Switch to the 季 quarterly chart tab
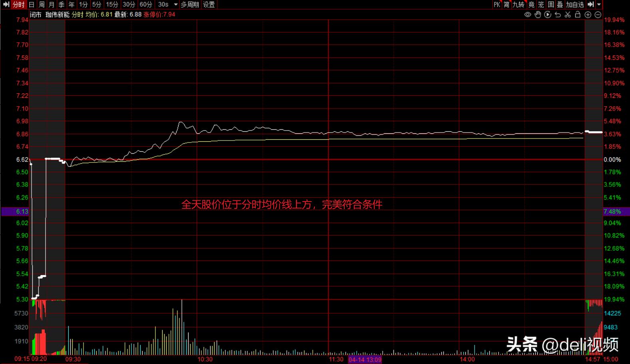The image size is (630, 364). pos(62,4)
